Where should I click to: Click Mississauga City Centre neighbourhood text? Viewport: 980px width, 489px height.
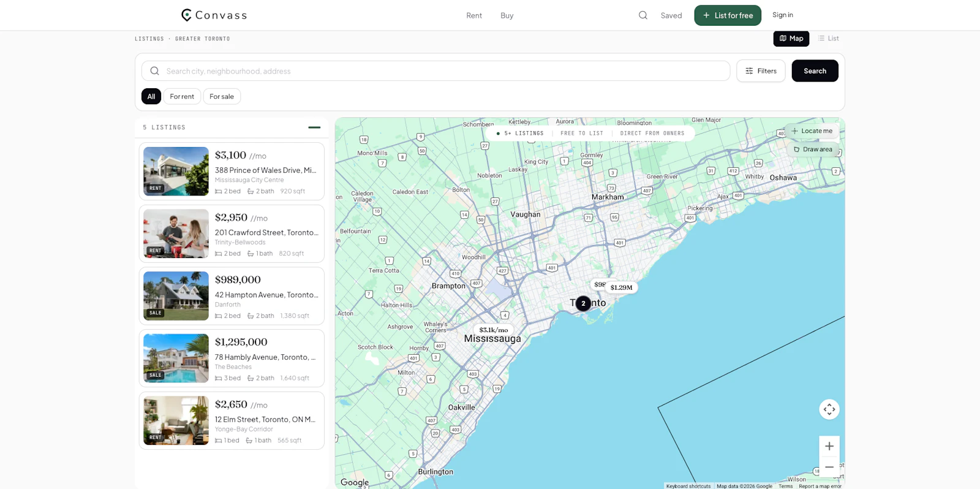[x=249, y=180]
